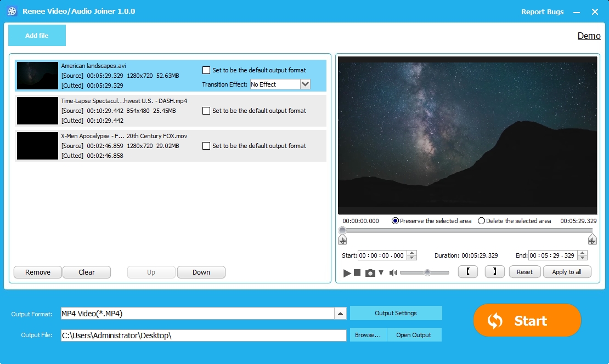The width and height of the screenshot is (609, 364).
Task: Enable default output format for American landscapes.avi
Action: tap(206, 70)
